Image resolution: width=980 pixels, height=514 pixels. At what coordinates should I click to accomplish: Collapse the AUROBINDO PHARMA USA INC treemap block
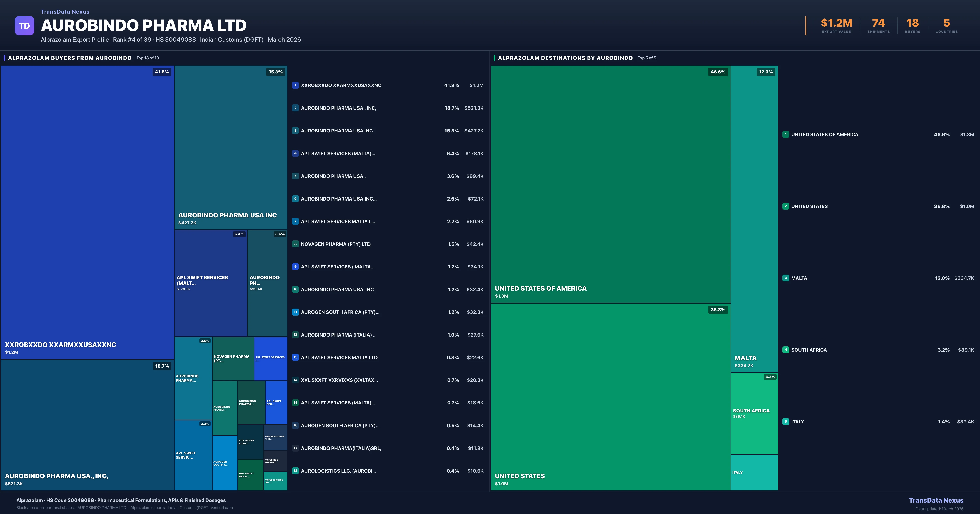[230, 148]
